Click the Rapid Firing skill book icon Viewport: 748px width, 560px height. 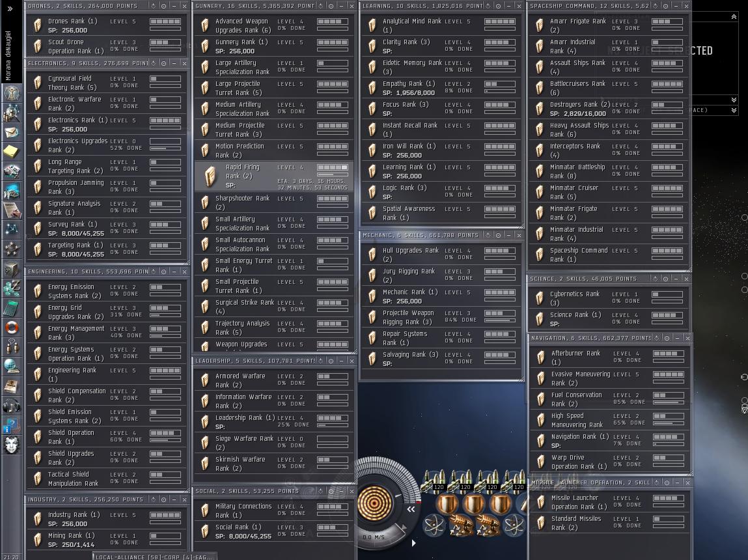point(210,176)
